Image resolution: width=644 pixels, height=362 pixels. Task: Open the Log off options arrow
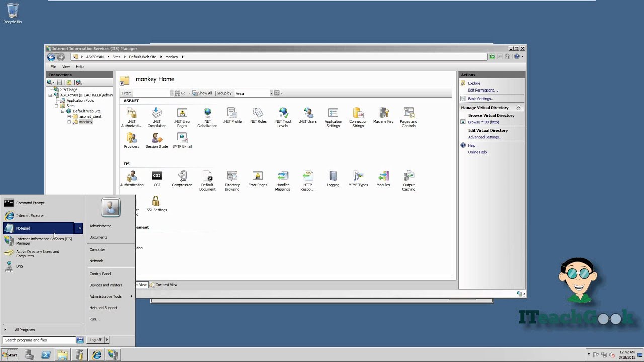tap(107, 340)
